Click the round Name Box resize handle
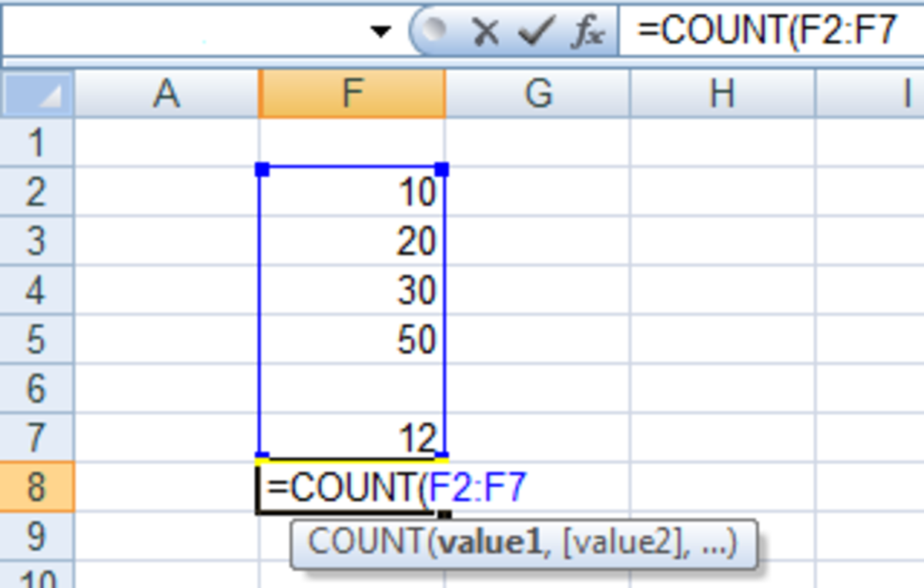Screen dimensions: 924x588 (435, 31)
